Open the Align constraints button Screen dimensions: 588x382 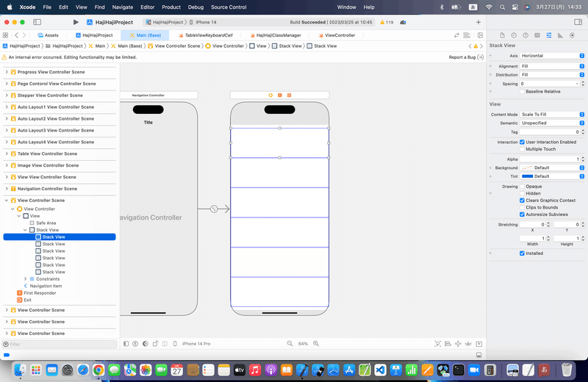[x=448, y=343]
